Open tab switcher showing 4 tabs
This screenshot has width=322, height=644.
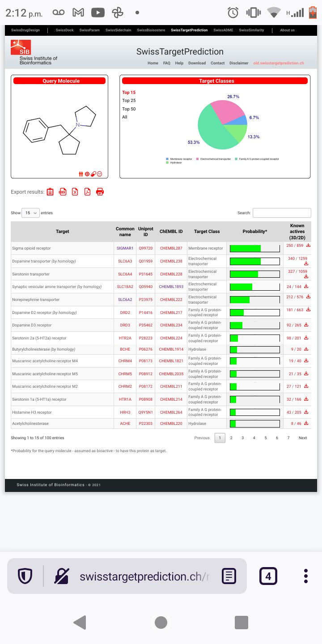click(x=268, y=576)
